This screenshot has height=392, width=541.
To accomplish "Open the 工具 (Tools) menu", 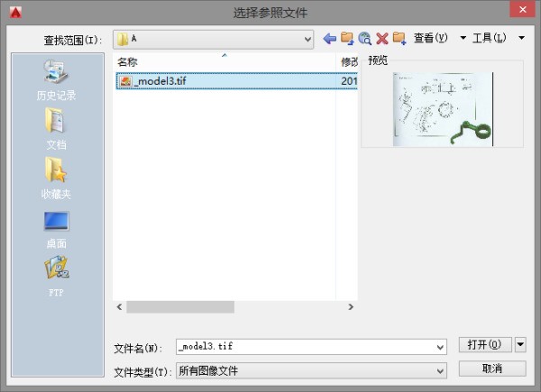I will [x=490, y=39].
